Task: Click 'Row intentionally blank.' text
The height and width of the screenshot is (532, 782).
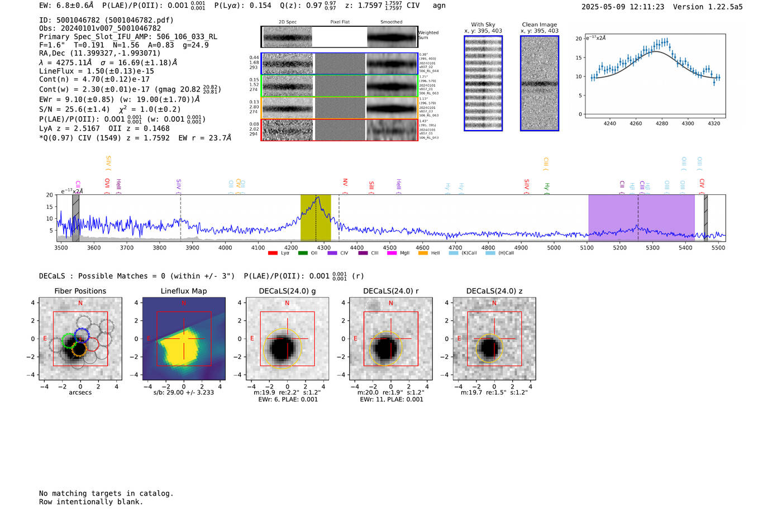Action: coord(91,502)
